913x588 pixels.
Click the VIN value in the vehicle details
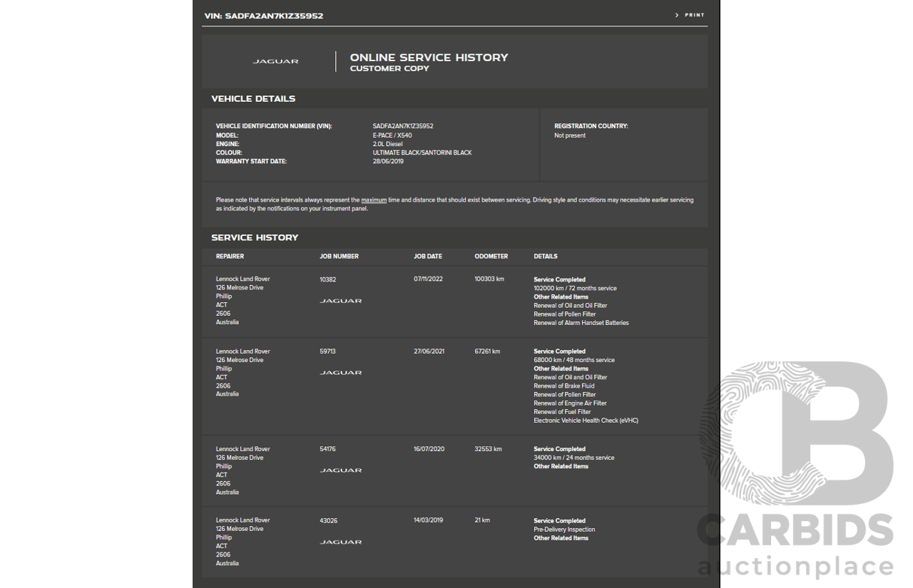(403, 126)
